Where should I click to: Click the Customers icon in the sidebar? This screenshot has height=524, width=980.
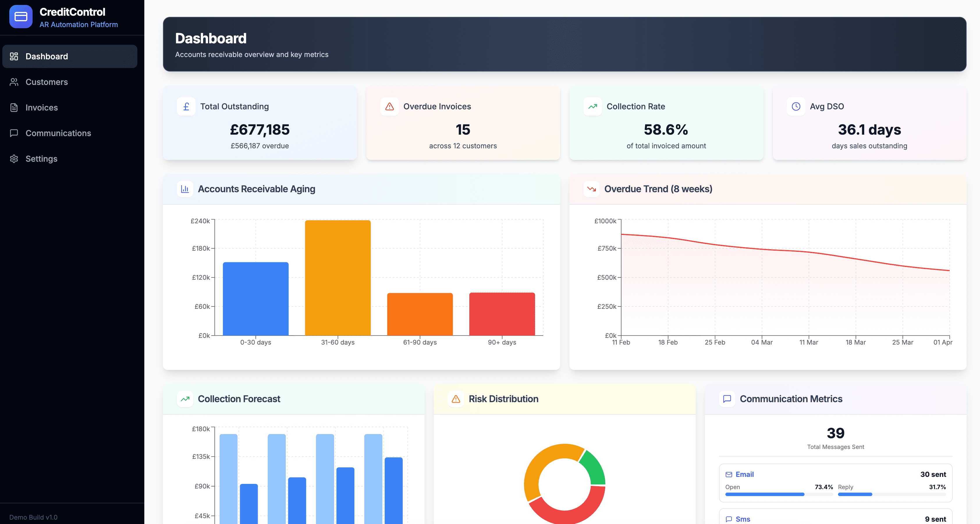pyautogui.click(x=14, y=82)
